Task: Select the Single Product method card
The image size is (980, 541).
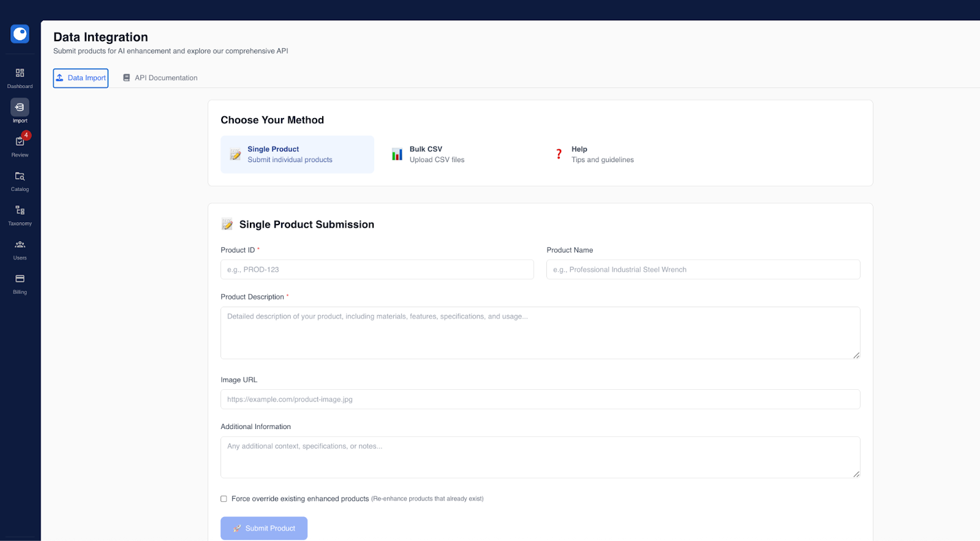Action: (x=297, y=154)
